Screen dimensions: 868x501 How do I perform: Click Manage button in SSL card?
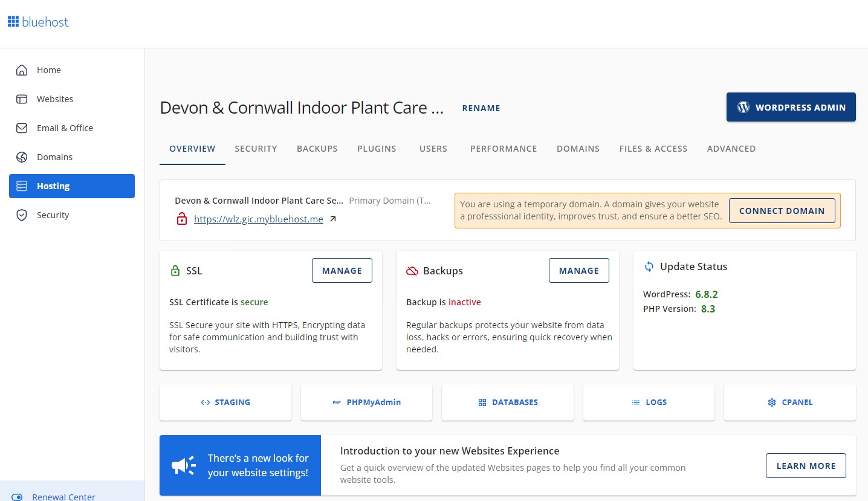(342, 271)
